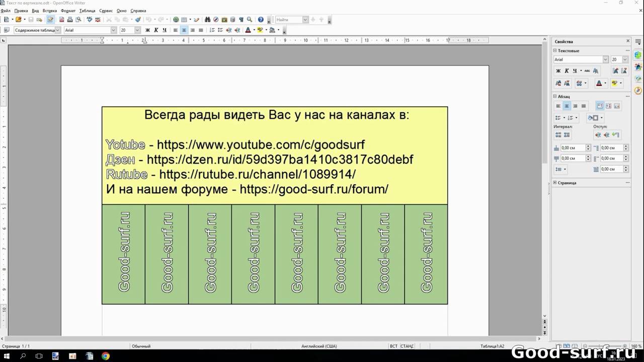Toggle Justified alignment in formatting toolbar
Viewport: 644px width, 362px height.
coord(201,30)
